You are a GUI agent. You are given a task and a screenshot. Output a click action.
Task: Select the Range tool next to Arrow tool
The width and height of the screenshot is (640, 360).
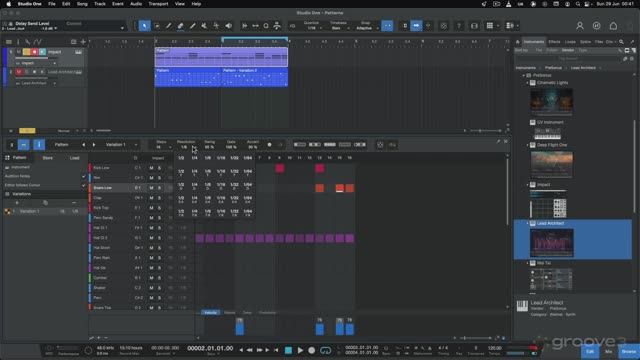click(x=157, y=26)
